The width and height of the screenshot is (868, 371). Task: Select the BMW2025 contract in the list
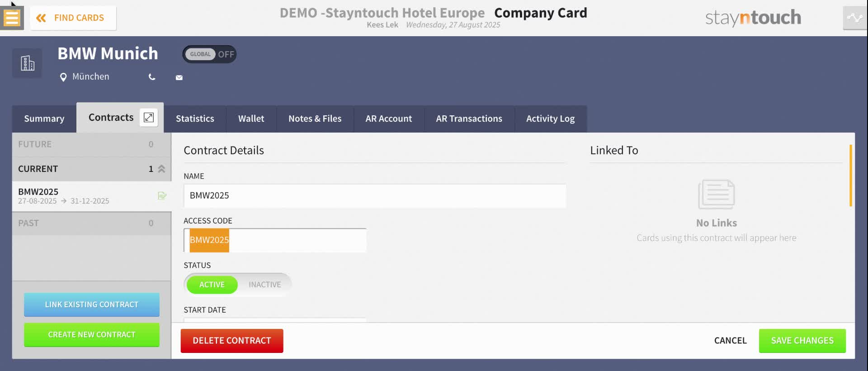(91, 196)
